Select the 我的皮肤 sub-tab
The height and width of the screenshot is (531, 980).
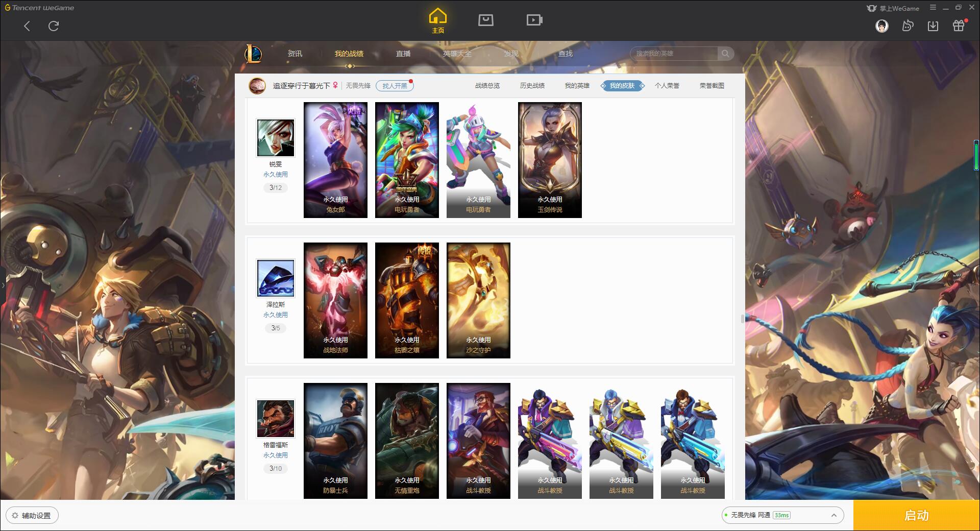[622, 86]
